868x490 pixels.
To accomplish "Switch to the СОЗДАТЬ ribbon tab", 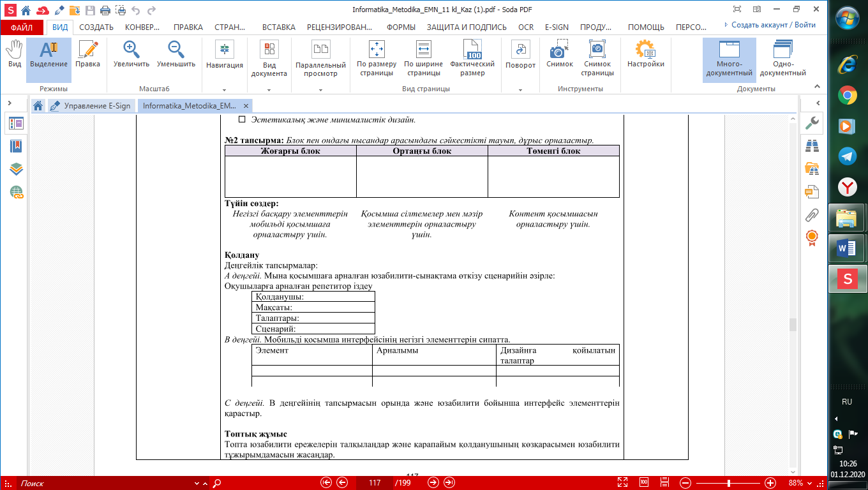I will (x=96, y=27).
